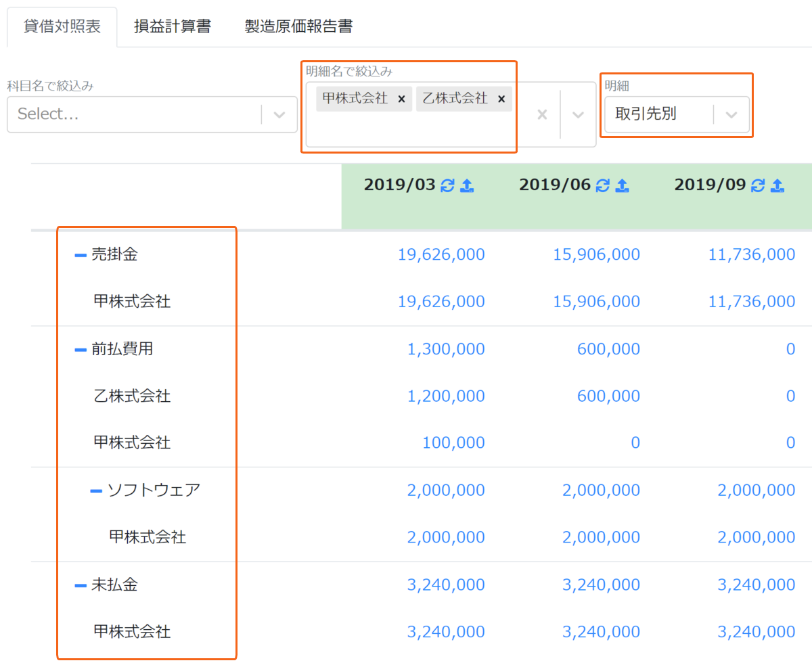Open the 科目名で絞込み Select dropdown

(152, 114)
